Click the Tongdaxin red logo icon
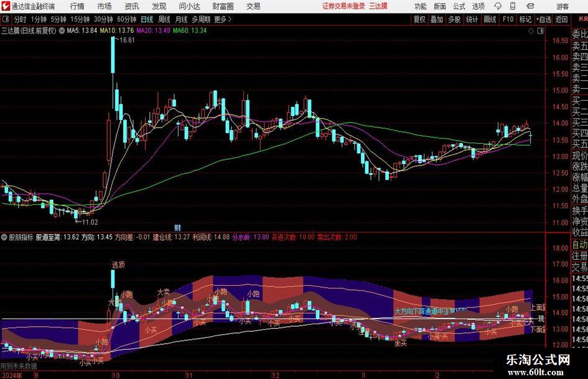 pos(5,6)
